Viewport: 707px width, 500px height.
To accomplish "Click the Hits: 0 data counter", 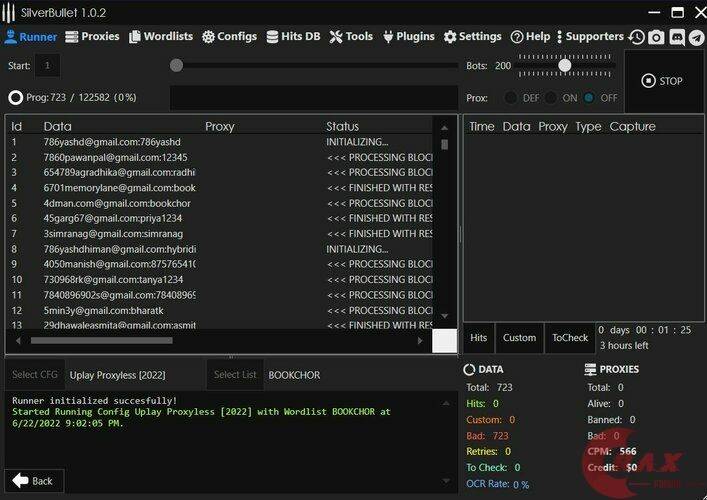I will point(482,404).
